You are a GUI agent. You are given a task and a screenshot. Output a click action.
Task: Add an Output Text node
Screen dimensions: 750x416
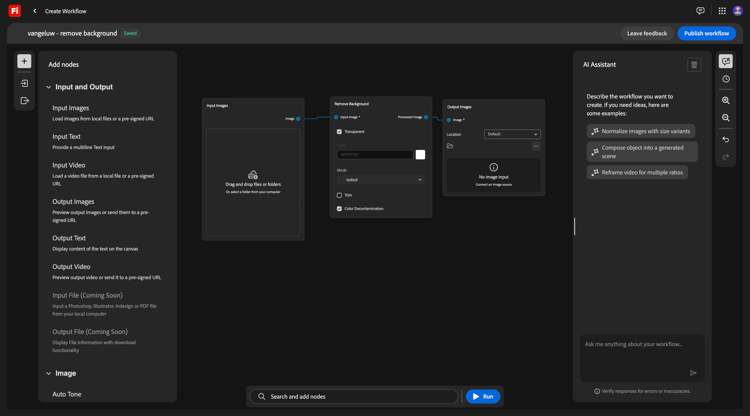95,243
